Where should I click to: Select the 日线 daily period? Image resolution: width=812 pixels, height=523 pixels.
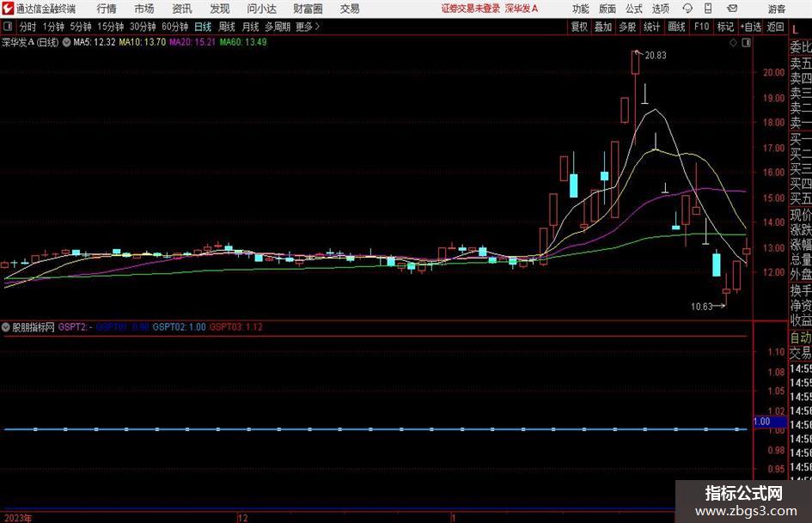(203, 27)
